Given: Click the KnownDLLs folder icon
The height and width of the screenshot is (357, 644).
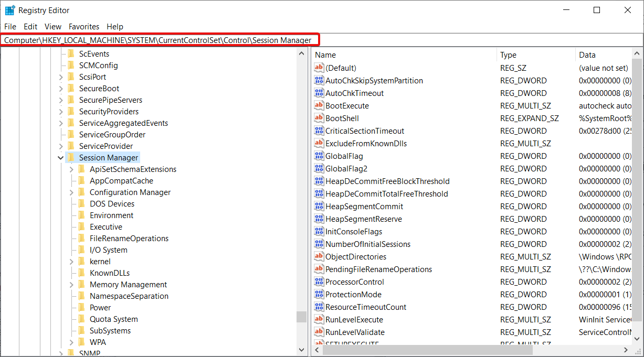Looking at the screenshot, I should 81,273.
